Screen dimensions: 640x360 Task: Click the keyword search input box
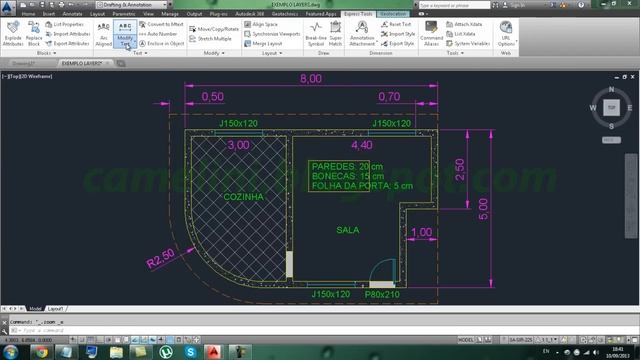point(454,5)
